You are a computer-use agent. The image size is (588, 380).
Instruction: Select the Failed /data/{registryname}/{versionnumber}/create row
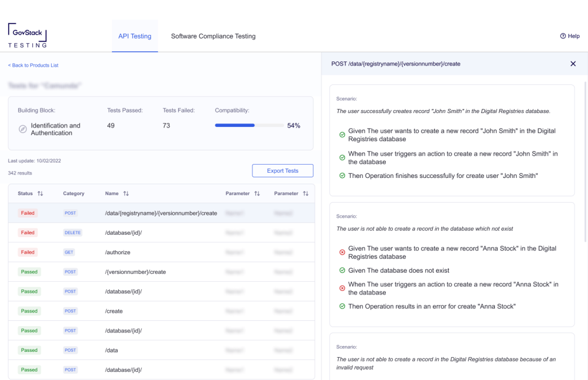161,213
